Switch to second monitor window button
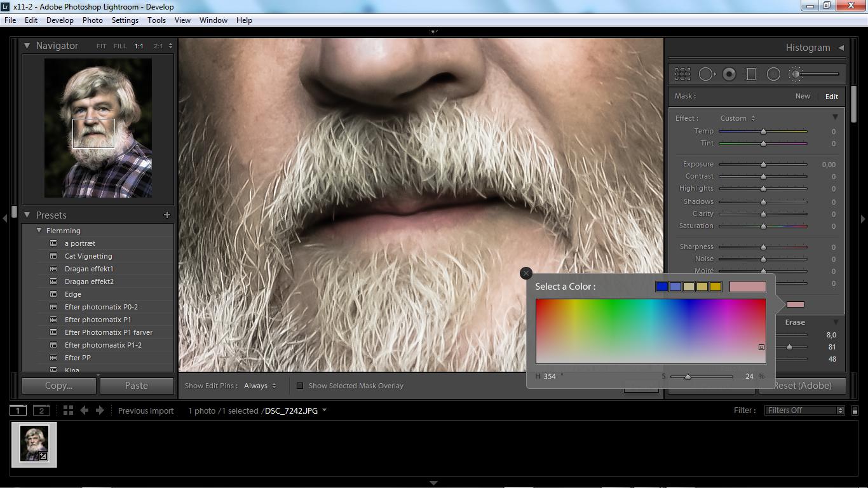The image size is (868, 488). click(41, 410)
